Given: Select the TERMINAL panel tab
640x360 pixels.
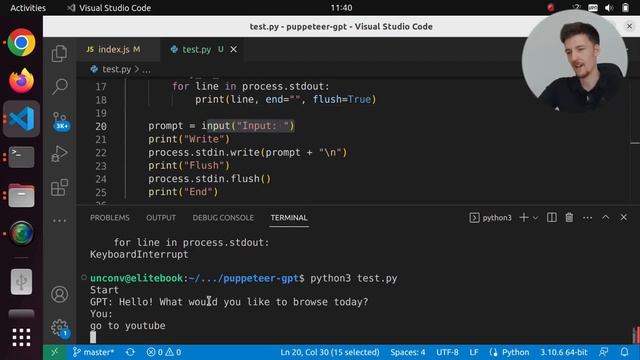Looking at the screenshot, I should (x=289, y=218).
